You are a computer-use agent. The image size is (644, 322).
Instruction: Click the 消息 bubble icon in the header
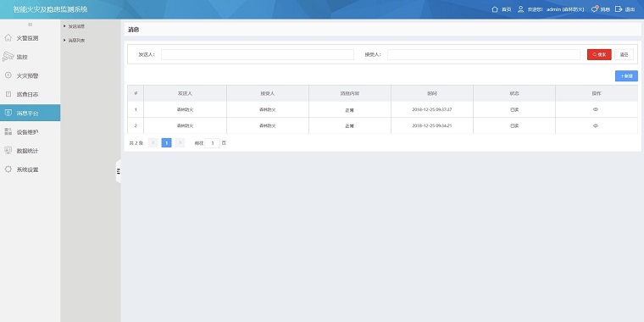point(594,9)
